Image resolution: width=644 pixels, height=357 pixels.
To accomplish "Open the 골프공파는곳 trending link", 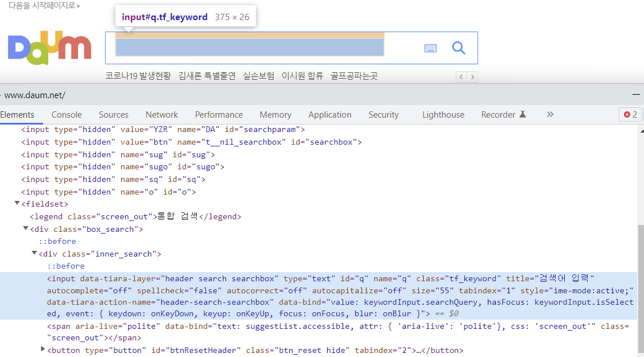I will point(354,76).
